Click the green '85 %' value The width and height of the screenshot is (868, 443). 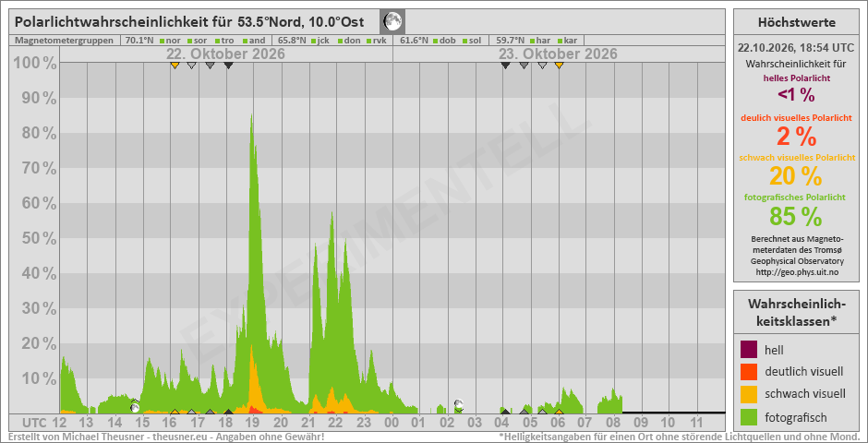click(x=796, y=218)
